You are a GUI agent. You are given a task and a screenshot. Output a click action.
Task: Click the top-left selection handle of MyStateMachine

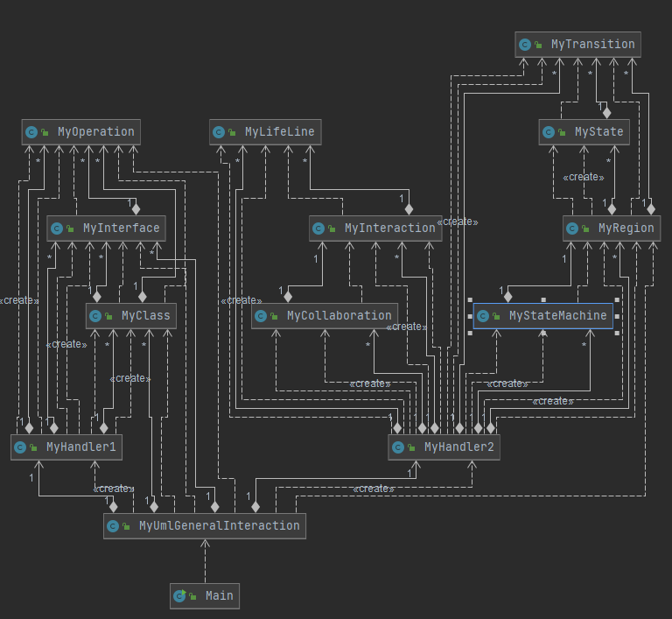pyautogui.click(x=470, y=299)
